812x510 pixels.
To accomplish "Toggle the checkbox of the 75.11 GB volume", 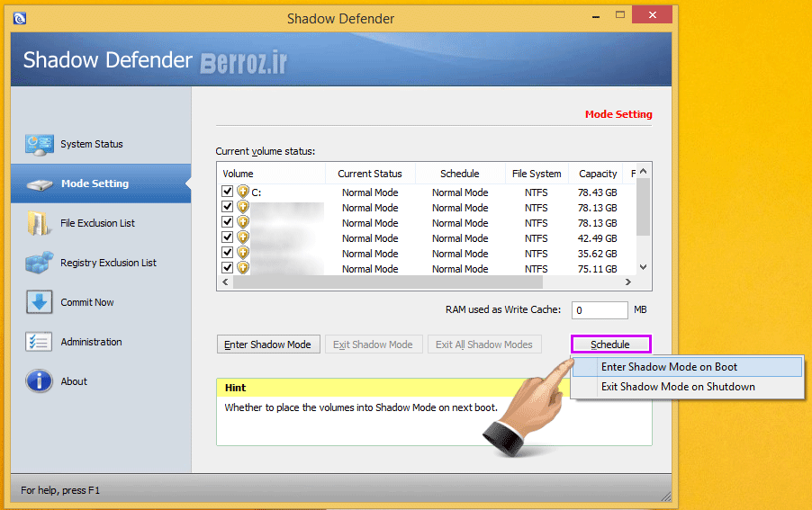I will coord(227,267).
